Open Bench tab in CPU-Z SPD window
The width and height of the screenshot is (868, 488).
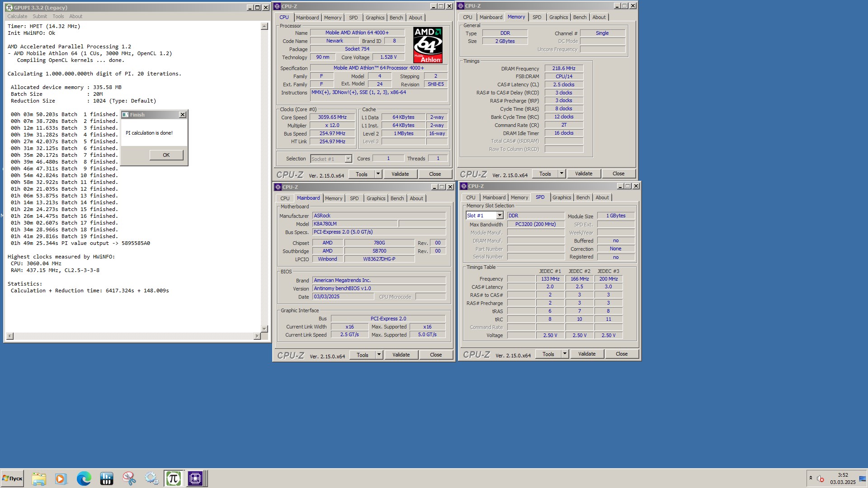pyautogui.click(x=583, y=197)
